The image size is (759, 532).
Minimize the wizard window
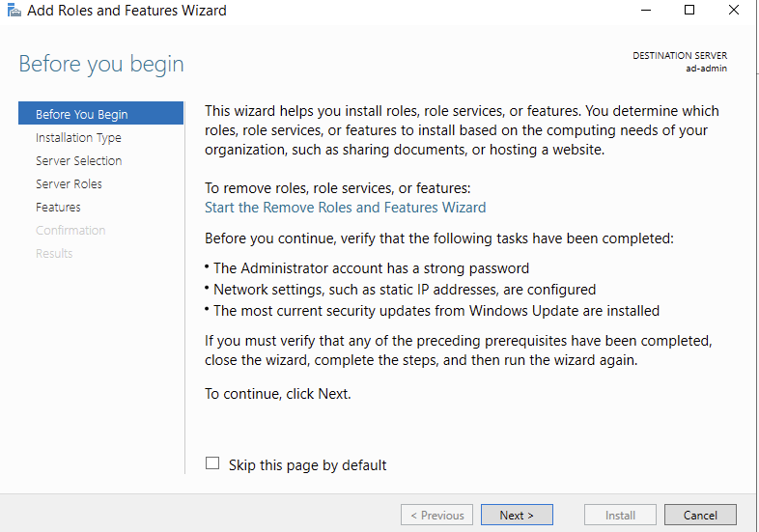coord(646,11)
